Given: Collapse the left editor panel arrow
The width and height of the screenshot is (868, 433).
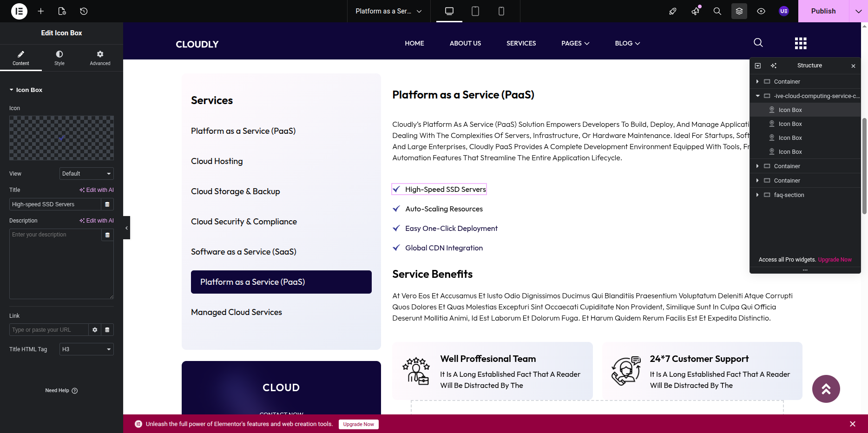Looking at the screenshot, I should tap(126, 228).
